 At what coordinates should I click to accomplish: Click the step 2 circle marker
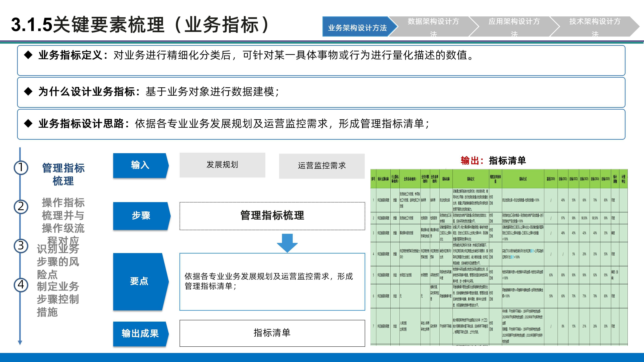[21, 207]
